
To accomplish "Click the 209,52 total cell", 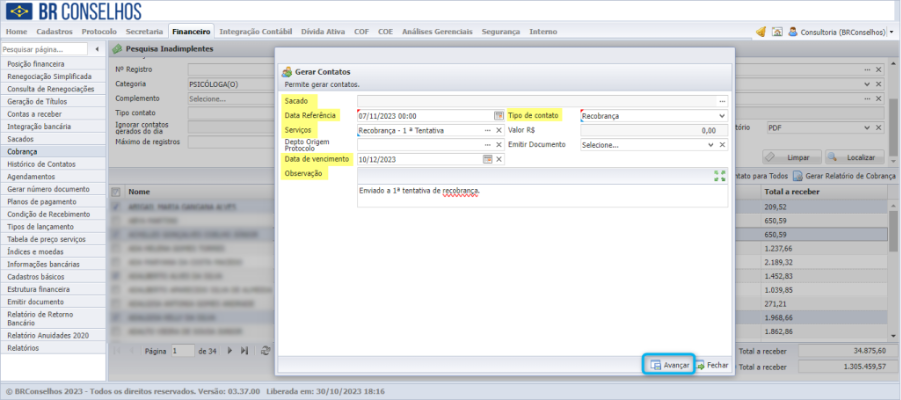I will tap(824, 206).
